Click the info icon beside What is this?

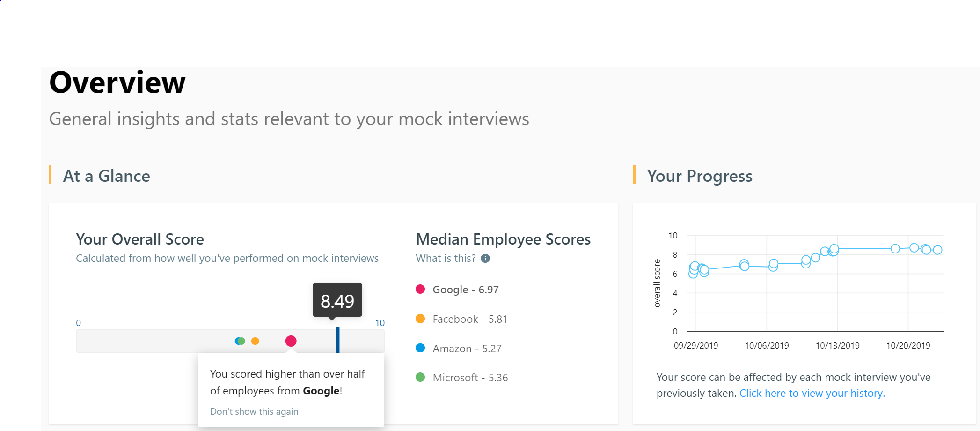[x=485, y=259]
